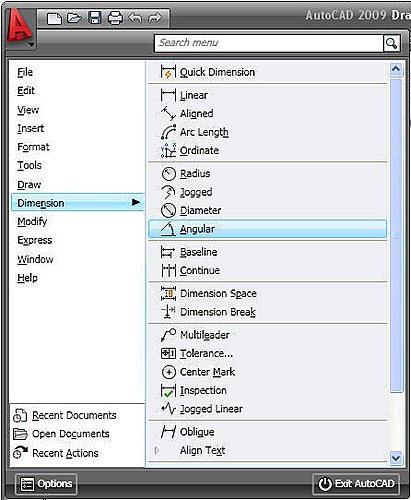
Task: Open the Express menu
Action: pos(35,240)
